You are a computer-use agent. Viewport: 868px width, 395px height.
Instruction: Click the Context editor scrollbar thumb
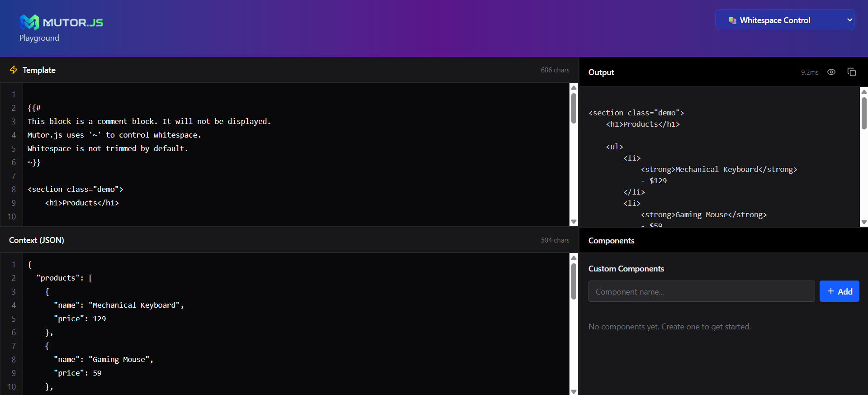(574, 281)
